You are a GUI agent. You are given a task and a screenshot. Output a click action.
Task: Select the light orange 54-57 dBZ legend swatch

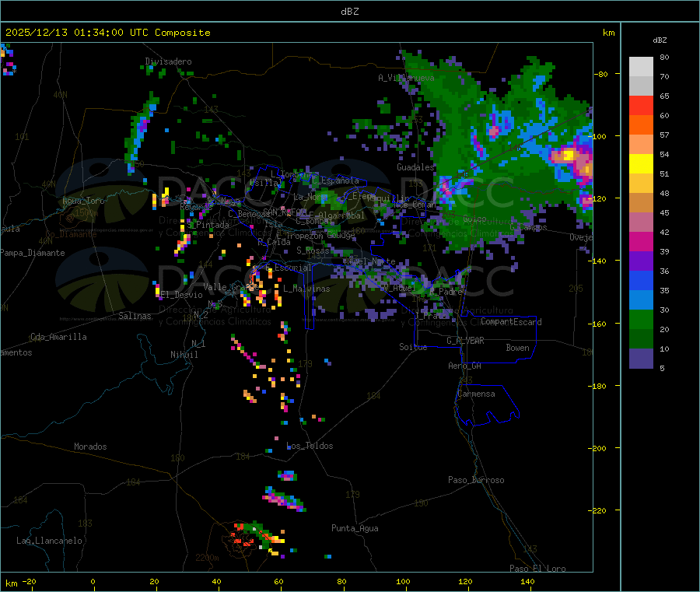(x=641, y=144)
